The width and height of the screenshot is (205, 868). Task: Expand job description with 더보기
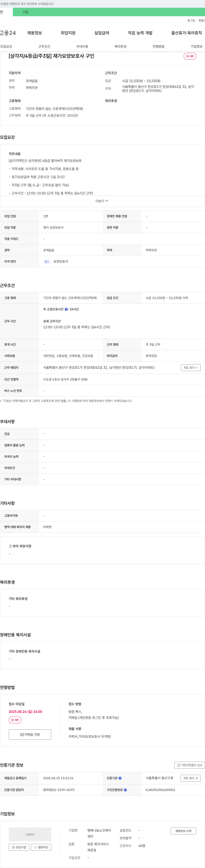pyautogui.click(x=102, y=201)
